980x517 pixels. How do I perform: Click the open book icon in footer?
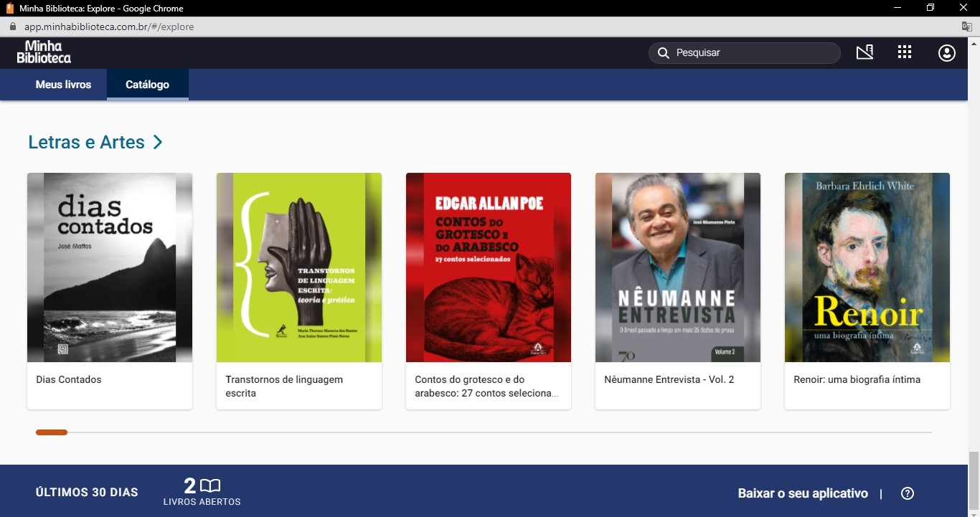(x=210, y=485)
